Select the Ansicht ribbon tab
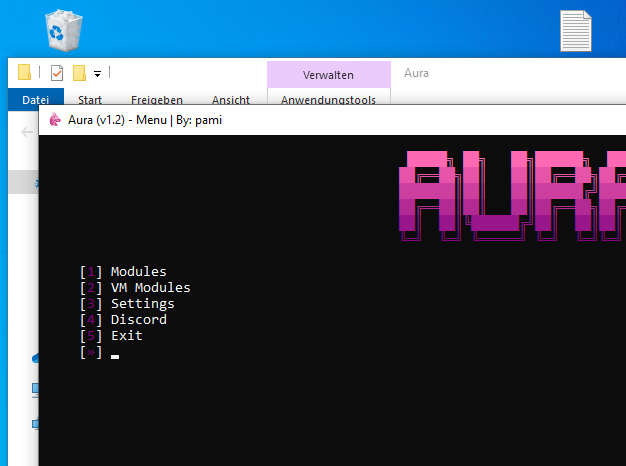This screenshot has height=466, width=626. (231, 100)
